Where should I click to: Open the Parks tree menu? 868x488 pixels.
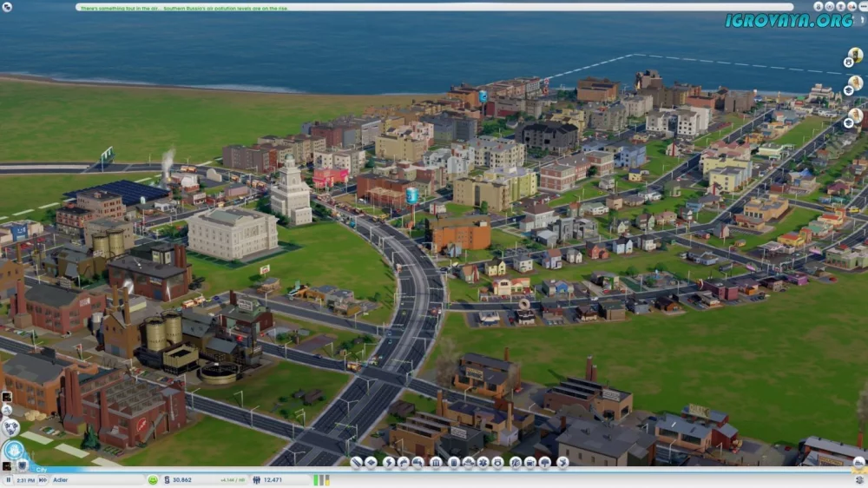pyautogui.click(x=544, y=463)
